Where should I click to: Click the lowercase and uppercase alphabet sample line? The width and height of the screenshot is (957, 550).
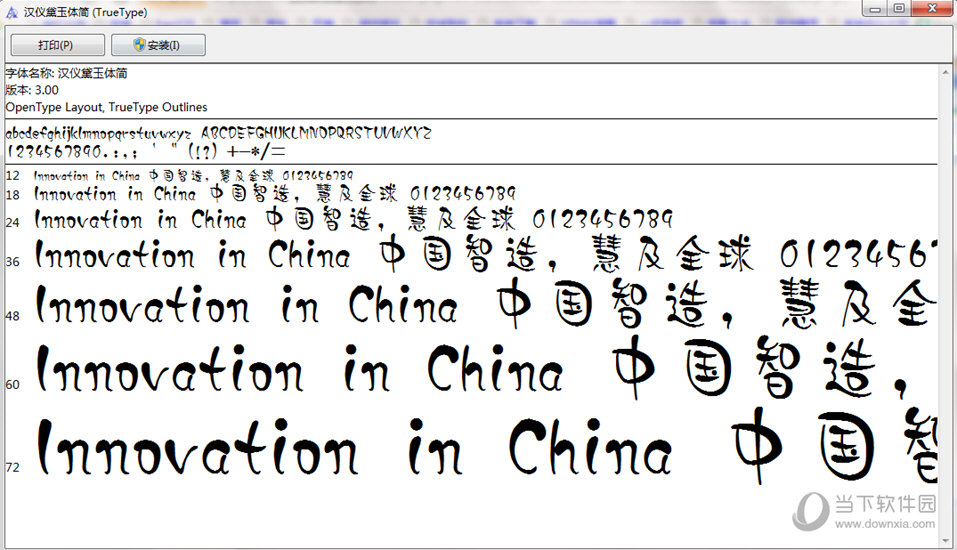click(x=218, y=132)
